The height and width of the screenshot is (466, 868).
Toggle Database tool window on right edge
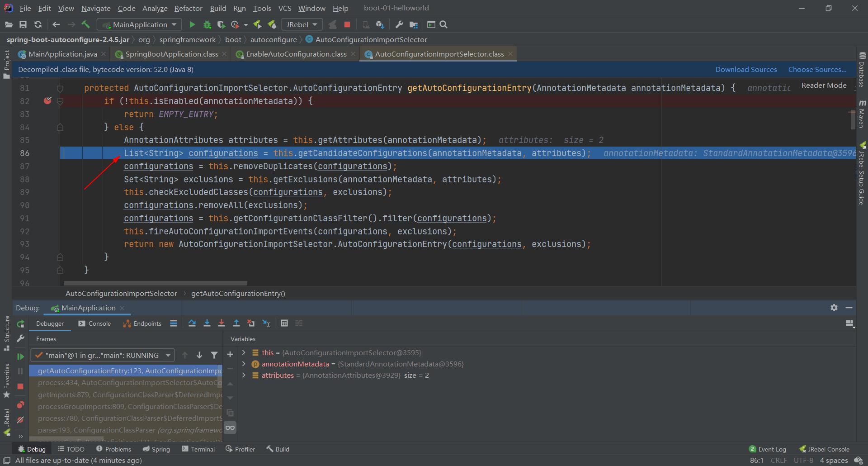coord(862,70)
